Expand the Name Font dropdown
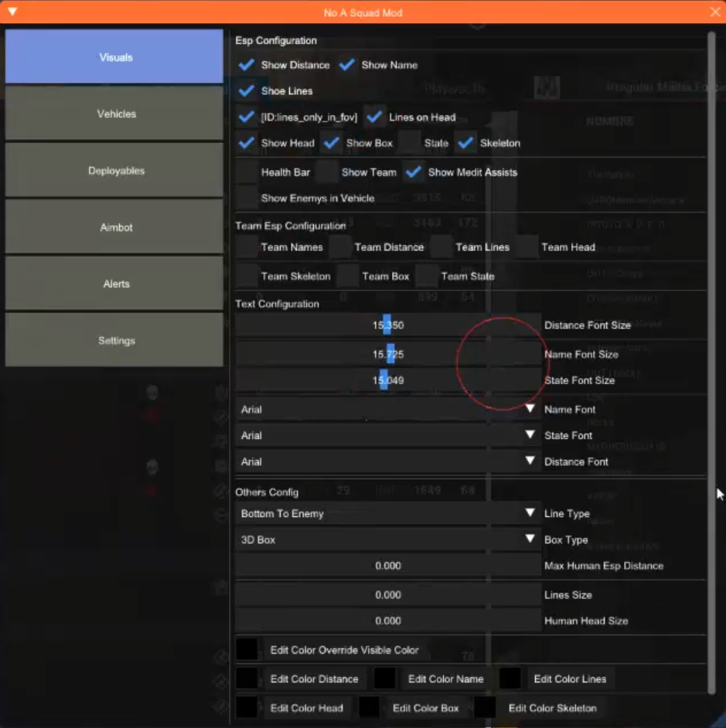This screenshot has height=728, width=726. tap(387, 410)
